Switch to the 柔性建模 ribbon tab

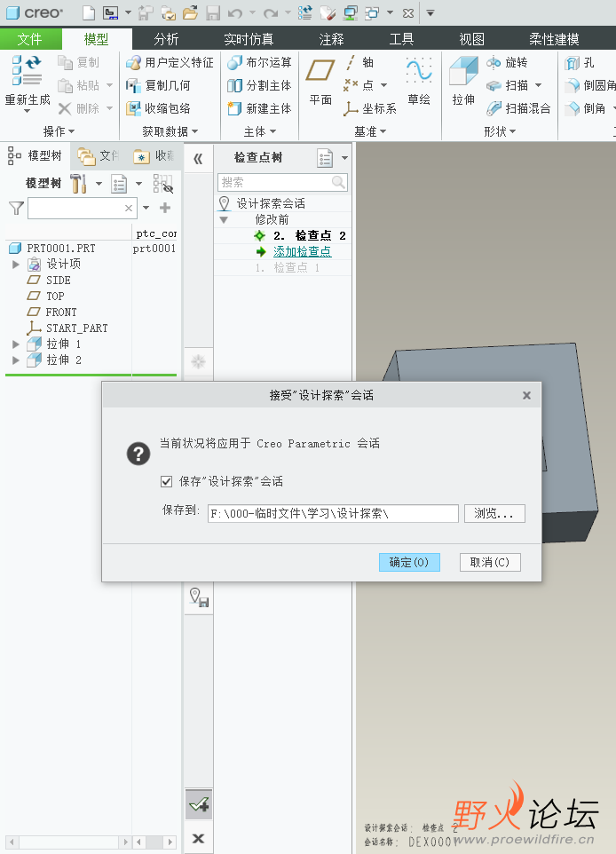(554, 39)
